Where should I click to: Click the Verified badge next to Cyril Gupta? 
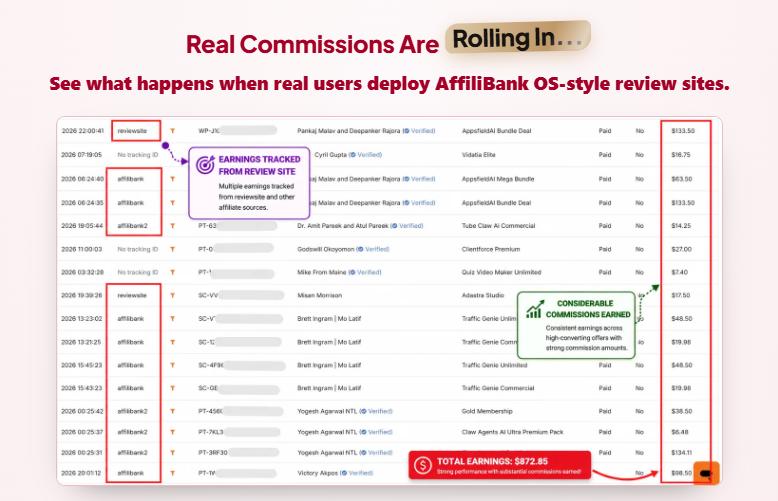tap(366, 155)
